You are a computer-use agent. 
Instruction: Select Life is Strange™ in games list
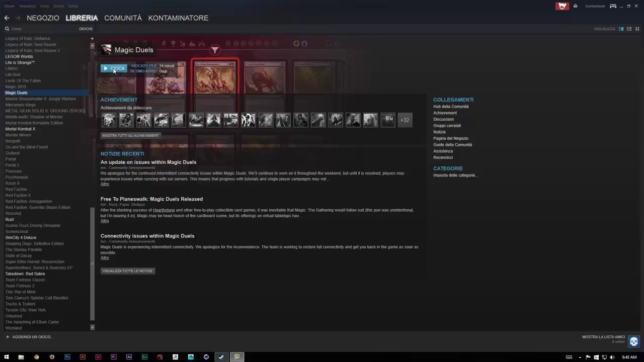20,63
